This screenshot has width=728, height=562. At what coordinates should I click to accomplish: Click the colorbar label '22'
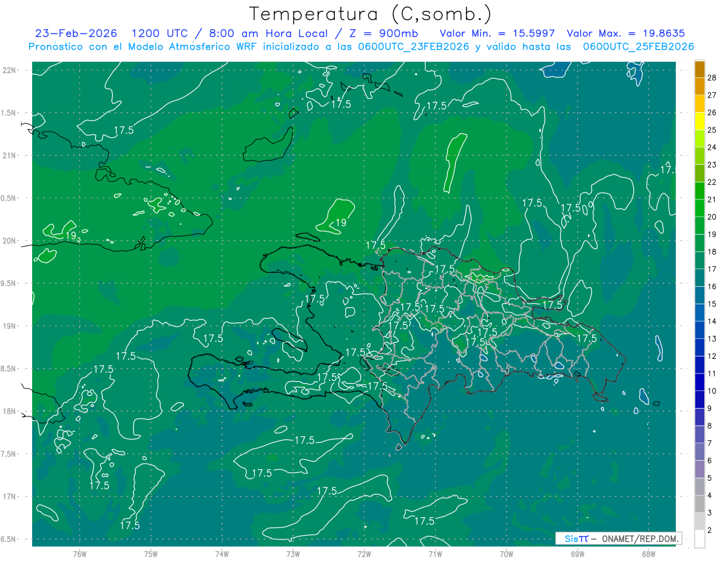pyautogui.click(x=712, y=182)
